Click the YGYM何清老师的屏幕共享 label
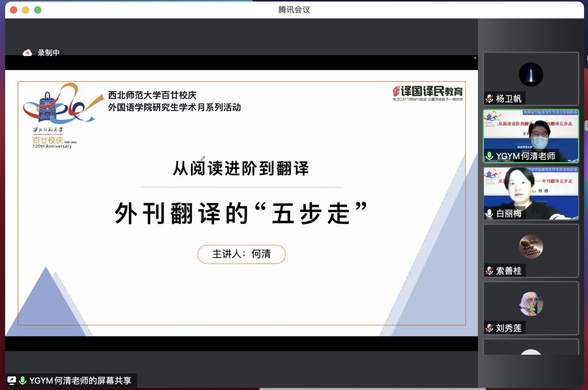The width and height of the screenshot is (588, 390). (80, 381)
